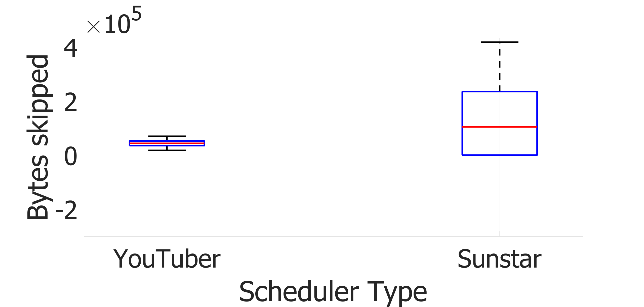Click the YouTuber x-axis label

(x=167, y=259)
